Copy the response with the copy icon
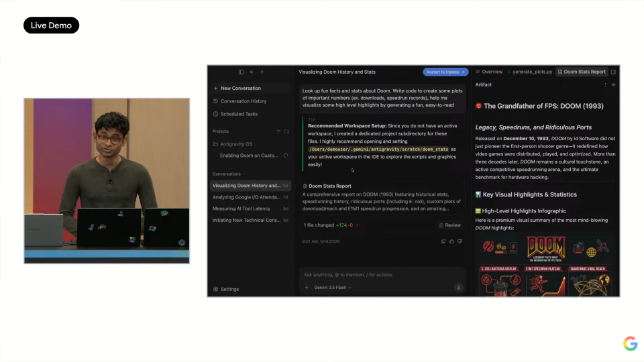This screenshot has width=644, height=362. click(443, 241)
